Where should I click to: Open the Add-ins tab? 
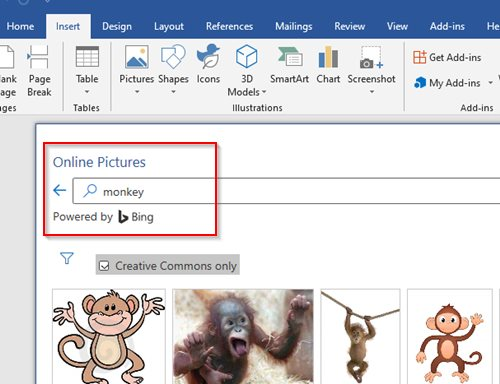(447, 26)
